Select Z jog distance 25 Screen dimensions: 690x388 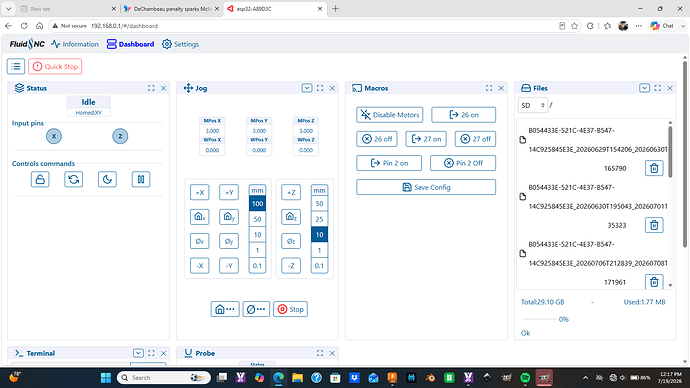[319, 219]
